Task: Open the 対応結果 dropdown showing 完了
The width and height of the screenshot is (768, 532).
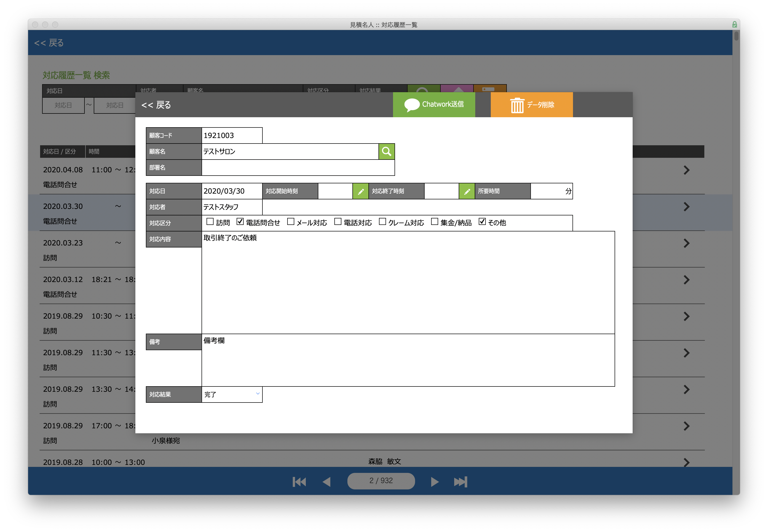Action: 232,394
